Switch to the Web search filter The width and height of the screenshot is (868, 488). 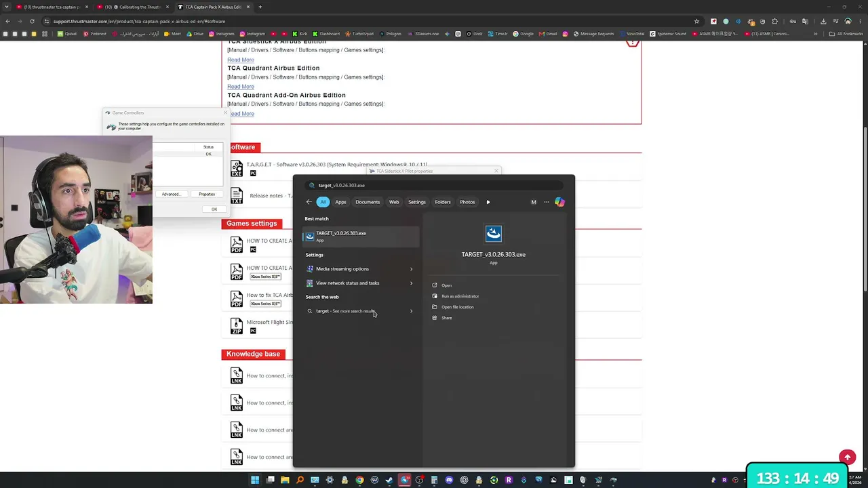point(394,202)
